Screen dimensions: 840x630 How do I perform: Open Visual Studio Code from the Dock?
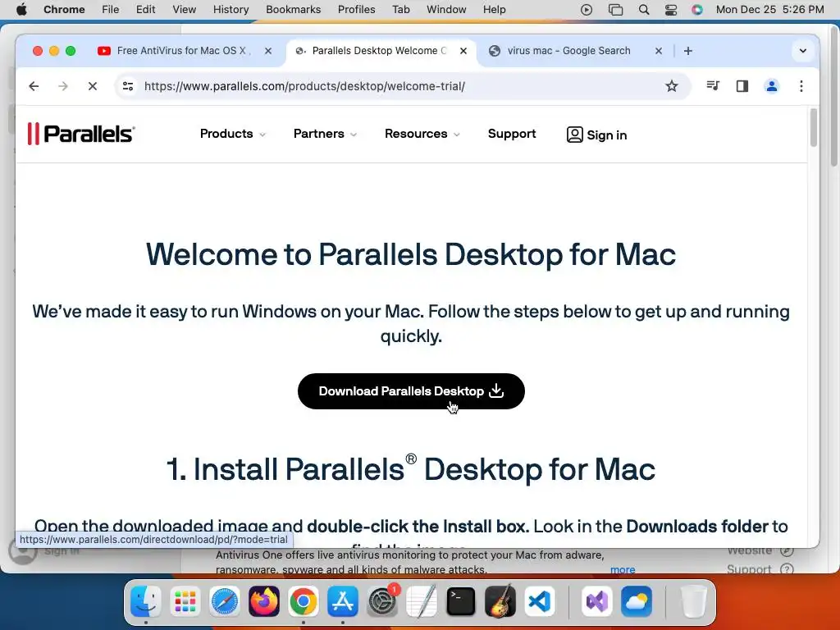tap(540, 601)
